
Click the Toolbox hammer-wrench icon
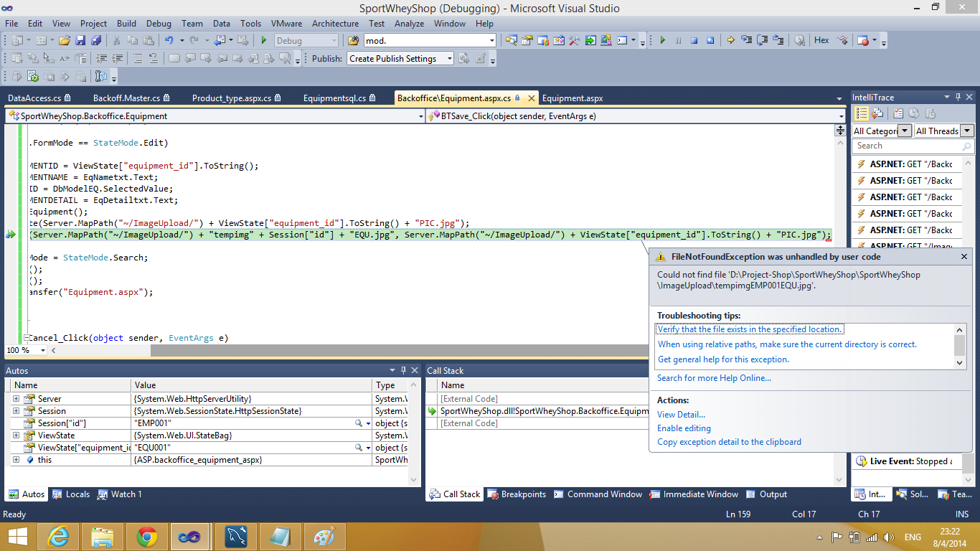point(574,40)
